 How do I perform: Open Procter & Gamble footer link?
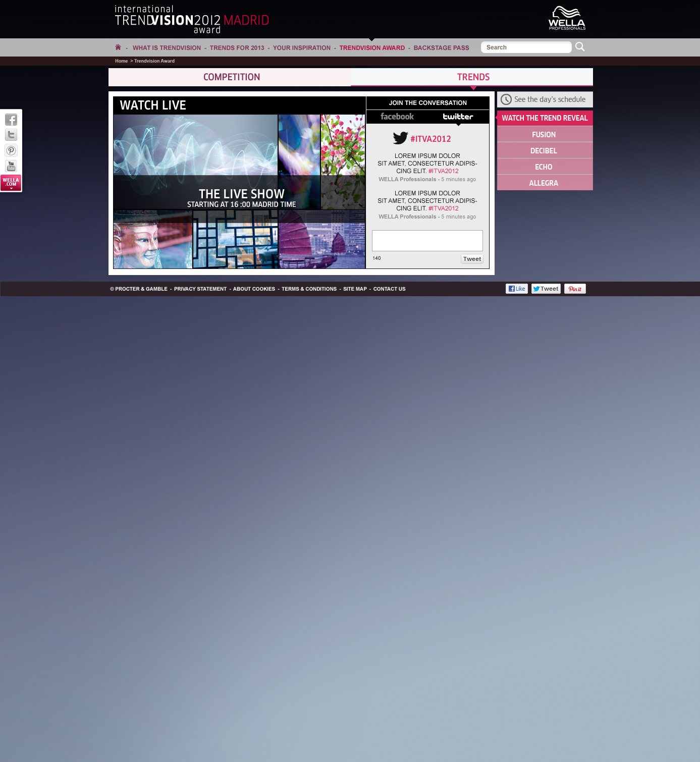(139, 289)
